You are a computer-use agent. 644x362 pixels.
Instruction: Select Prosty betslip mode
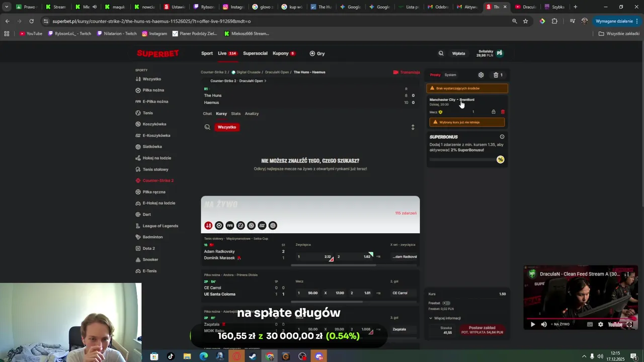point(435,75)
